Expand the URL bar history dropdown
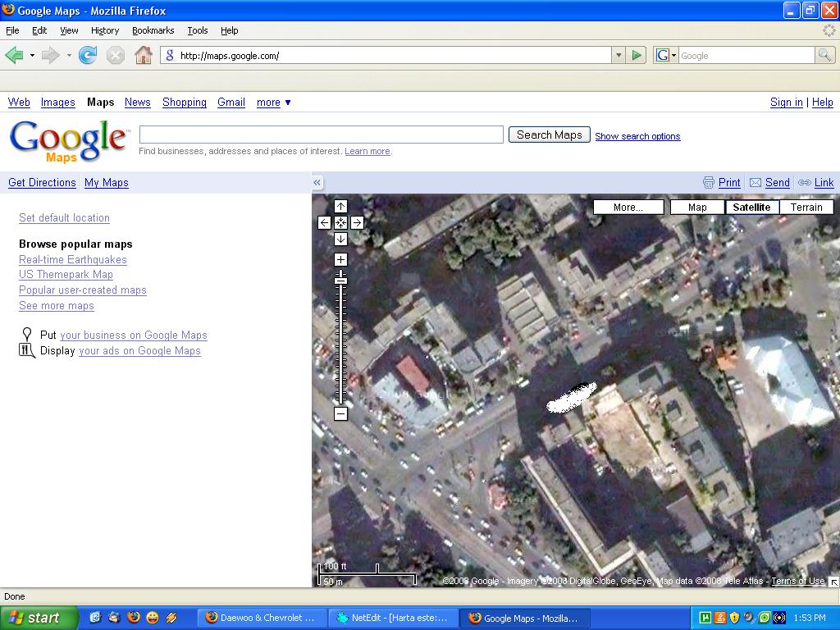Viewport: 840px width, 630px height. pyautogui.click(x=619, y=55)
